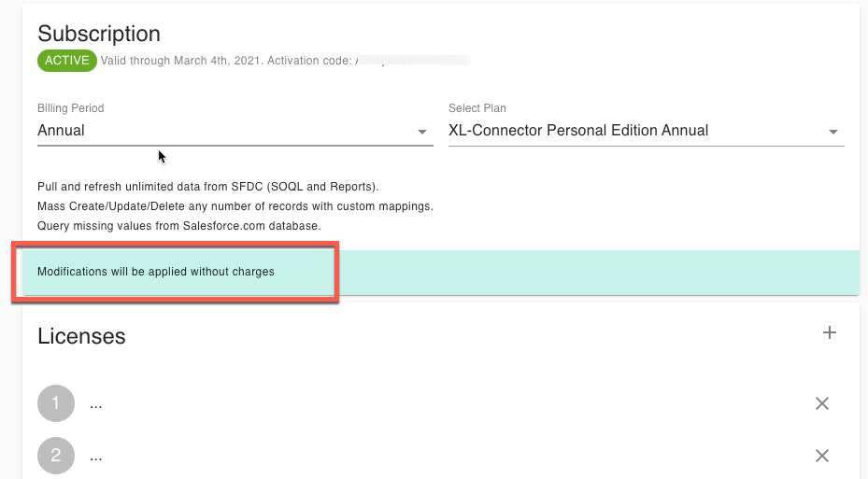
Task: Click the Billing Period field label
Action: [x=71, y=108]
